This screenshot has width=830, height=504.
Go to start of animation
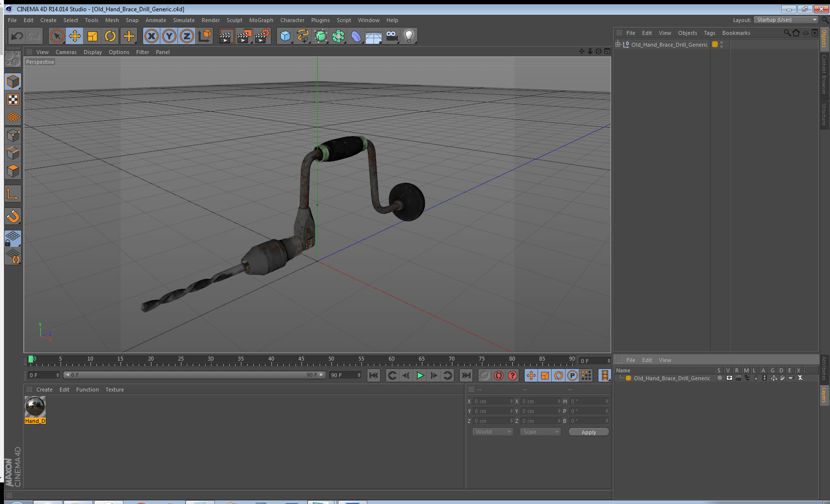374,375
